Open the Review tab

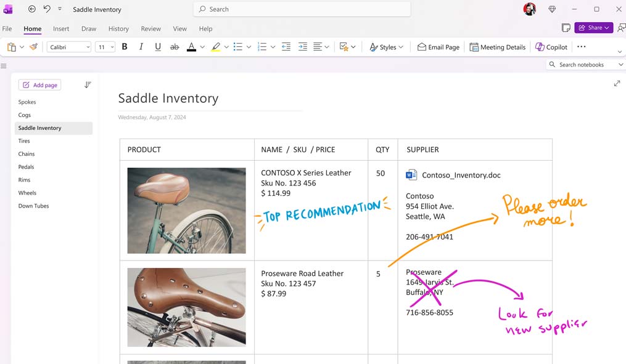click(x=151, y=29)
